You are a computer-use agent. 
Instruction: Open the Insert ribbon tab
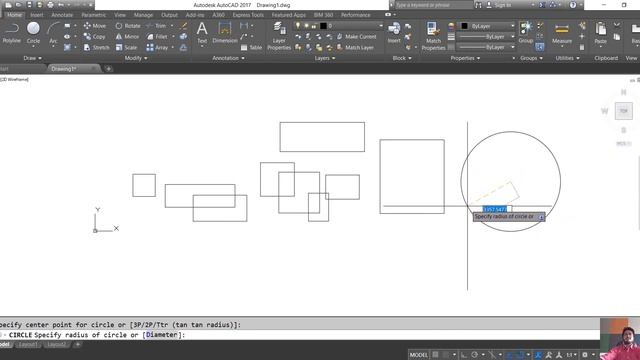[36, 15]
